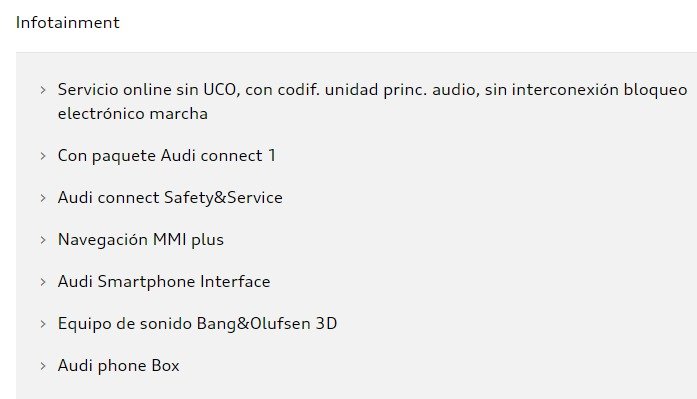697x399 pixels.
Task: Click chevron beside Equipo de sonido Bang&Olufsen
Action: point(43,324)
